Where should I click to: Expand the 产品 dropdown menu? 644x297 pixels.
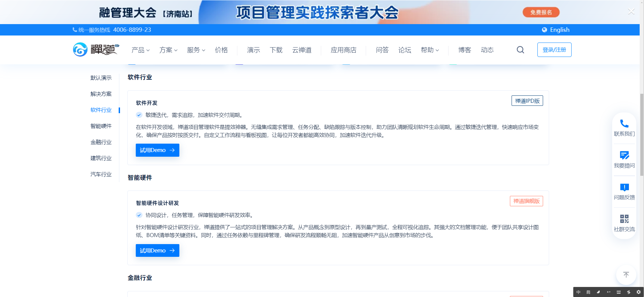click(x=140, y=50)
